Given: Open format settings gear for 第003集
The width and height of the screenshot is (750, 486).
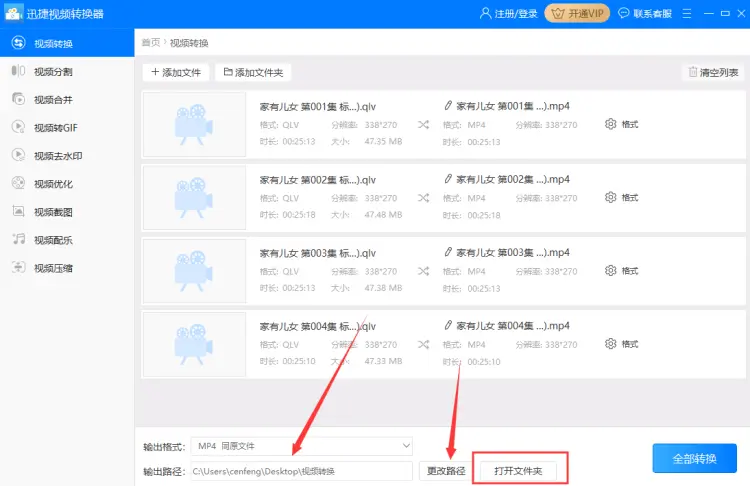Looking at the screenshot, I should [610, 271].
